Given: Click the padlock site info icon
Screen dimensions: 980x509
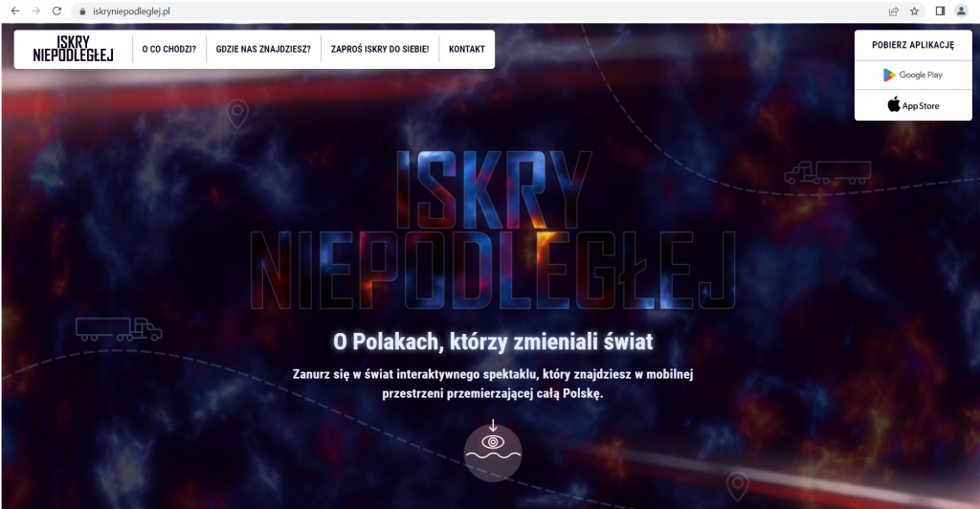Looking at the screenshot, I should coord(82,11).
